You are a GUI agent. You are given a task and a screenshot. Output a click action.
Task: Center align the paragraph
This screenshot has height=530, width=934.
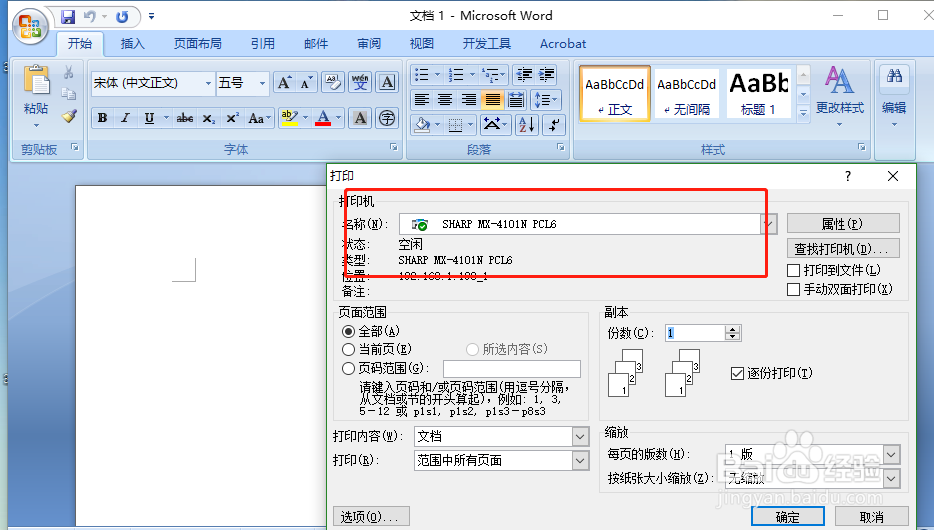click(x=445, y=99)
